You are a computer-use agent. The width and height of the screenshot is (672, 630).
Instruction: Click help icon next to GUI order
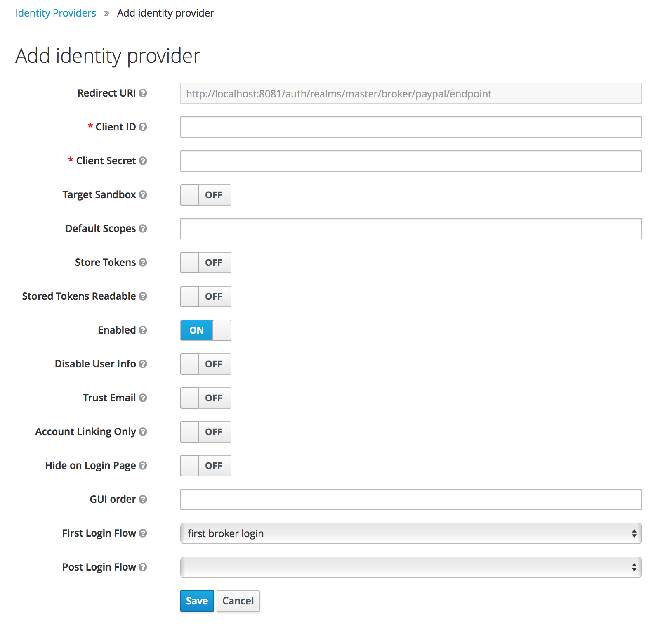tap(143, 500)
